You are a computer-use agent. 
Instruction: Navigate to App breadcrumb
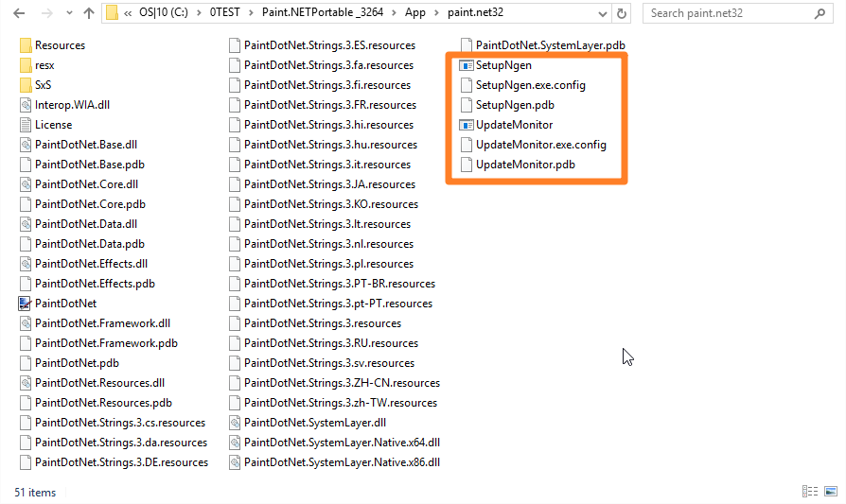[414, 12]
